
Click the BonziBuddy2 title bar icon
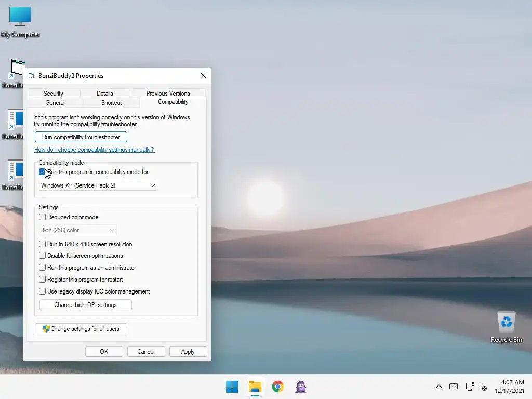click(x=31, y=76)
